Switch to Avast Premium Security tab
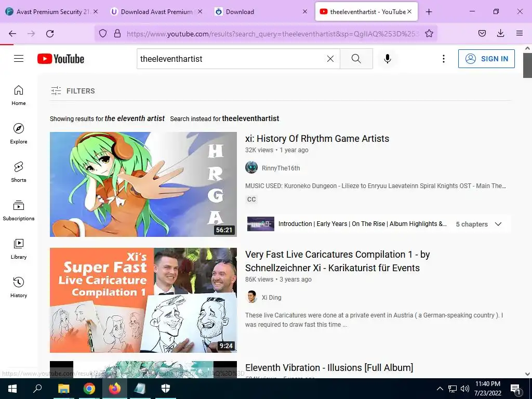This screenshot has width=532, height=399. coord(51,12)
